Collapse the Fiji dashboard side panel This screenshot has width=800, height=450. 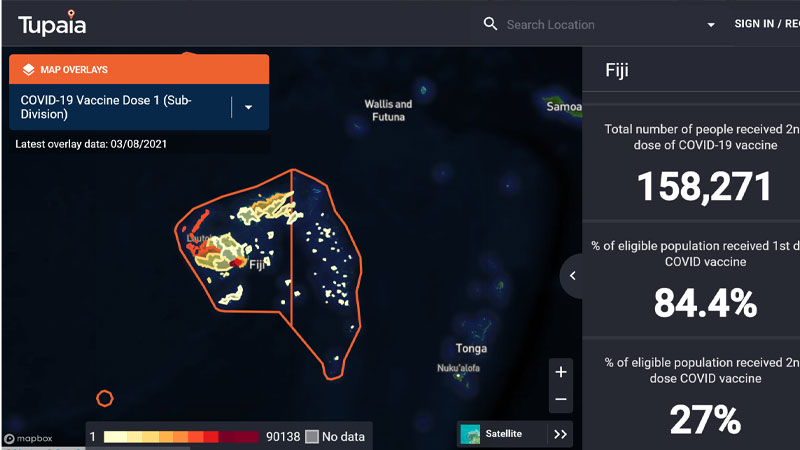pyautogui.click(x=572, y=275)
